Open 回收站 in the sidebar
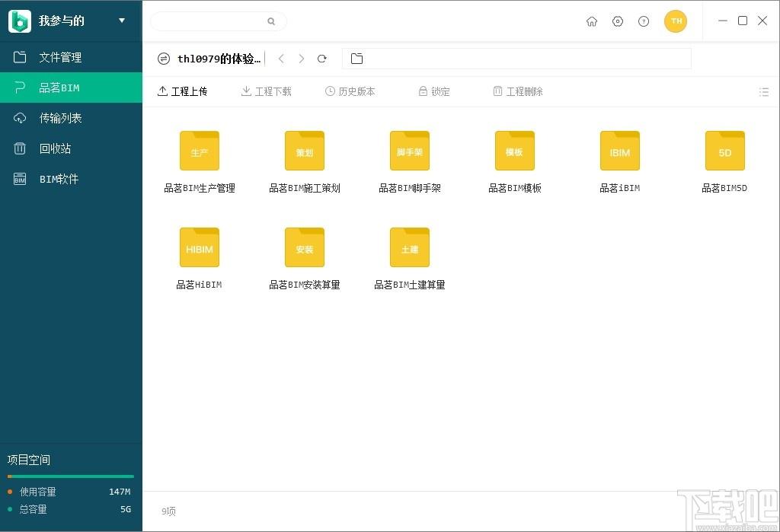Image resolution: width=780 pixels, height=532 pixels. (71, 148)
